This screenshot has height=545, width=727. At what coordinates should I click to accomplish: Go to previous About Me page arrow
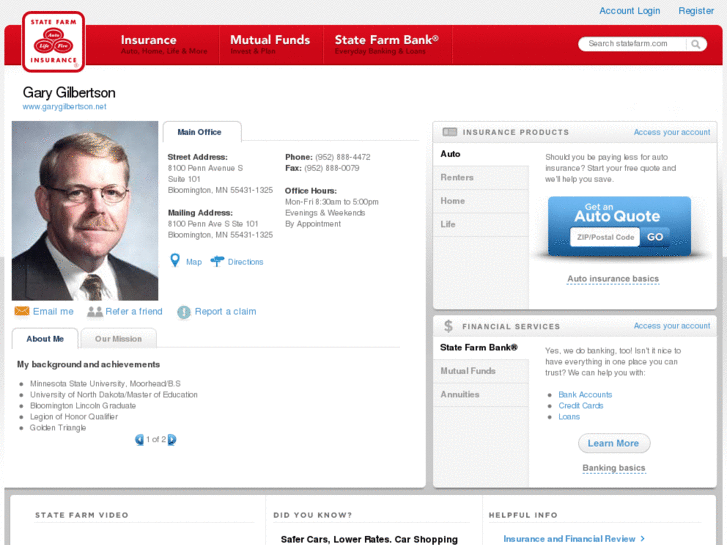coord(139,439)
